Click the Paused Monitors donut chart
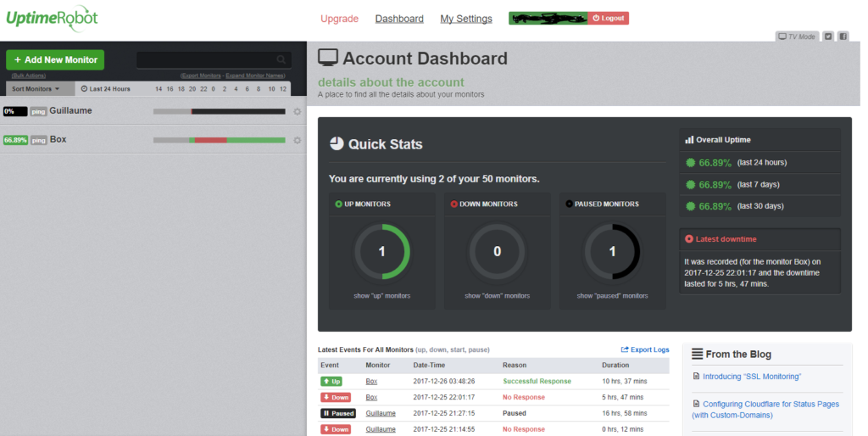The height and width of the screenshot is (436, 868). [612, 252]
